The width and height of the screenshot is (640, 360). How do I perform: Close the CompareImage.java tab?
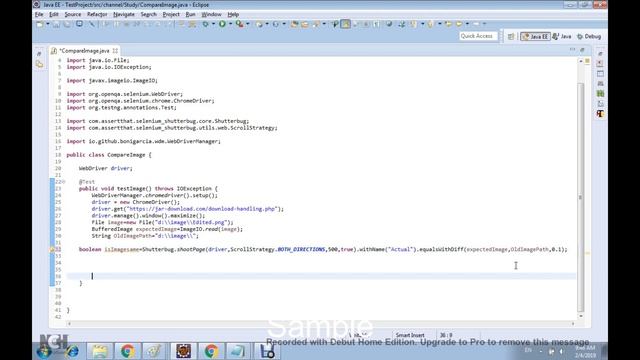click(x=115, y=51)
